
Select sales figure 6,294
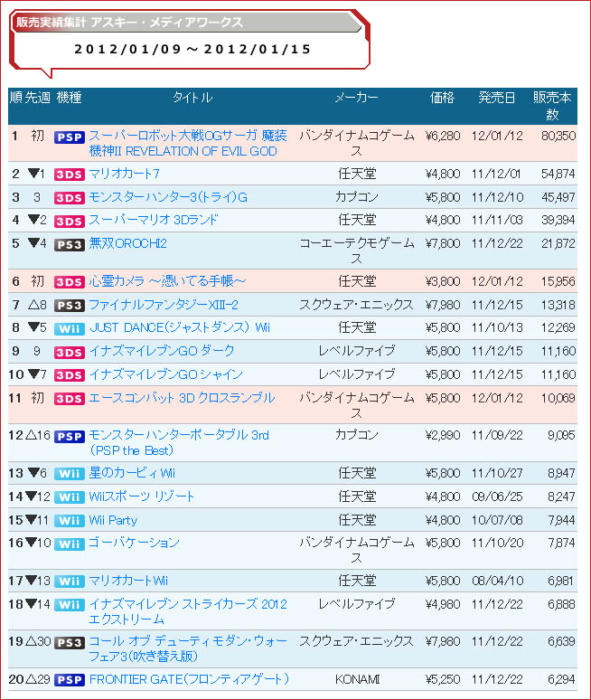pos(561,679)
